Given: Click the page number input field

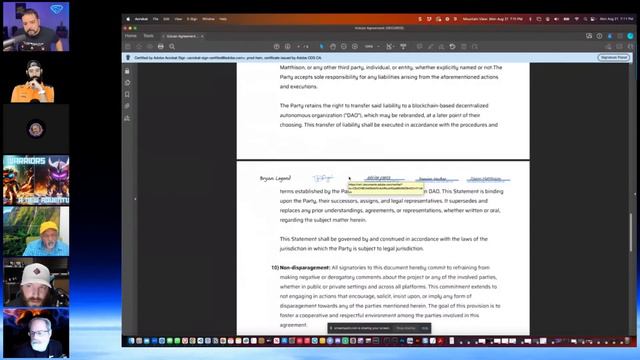Looking at the screenshot, I should point(299,47).
